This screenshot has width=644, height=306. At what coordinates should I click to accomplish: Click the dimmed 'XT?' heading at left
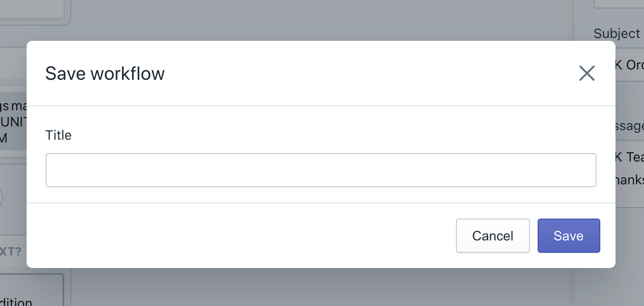(x=10, y=251)
